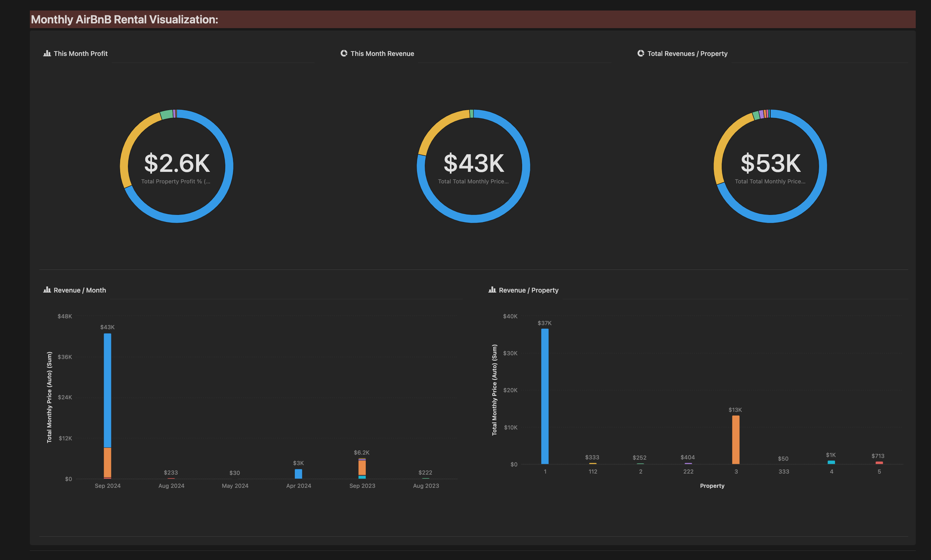Click the $404 label above property 222
The height and width of the screenshot is (560, 931).
click(x=688, y=457)
